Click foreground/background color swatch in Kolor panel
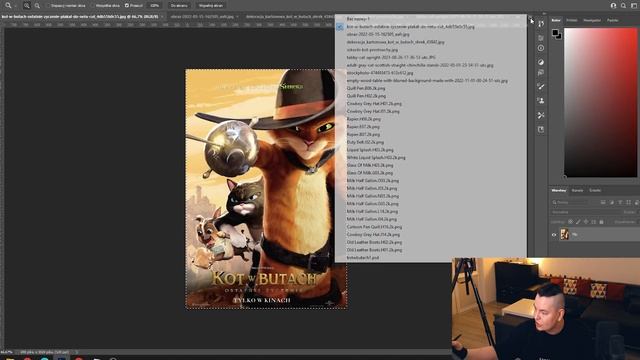 pyautogui.click(x=556, y=34)
